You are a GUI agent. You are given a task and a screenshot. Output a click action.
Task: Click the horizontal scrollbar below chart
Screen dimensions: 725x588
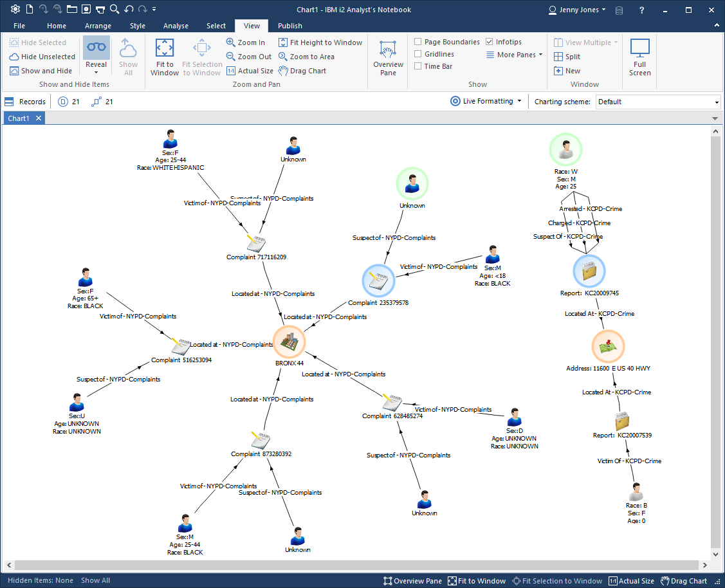point(354,565)
